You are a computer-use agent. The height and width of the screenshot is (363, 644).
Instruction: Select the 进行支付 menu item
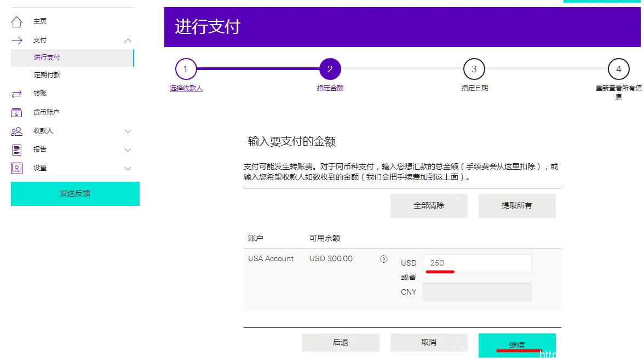point(47,57)
